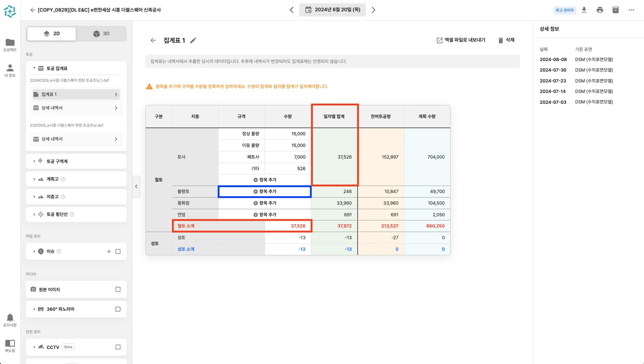Click the 절토 소계 value 37,526

click(298, 226)
